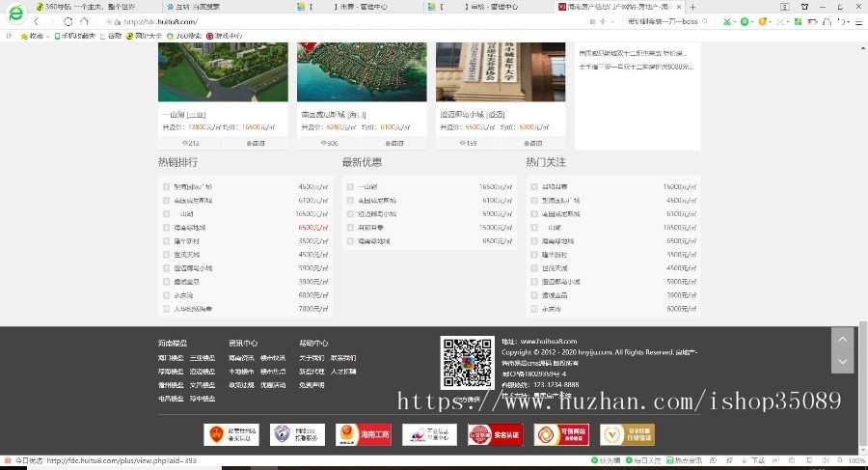
Task: Open the 人才招聘 footer link
Action: pos(343,372)
